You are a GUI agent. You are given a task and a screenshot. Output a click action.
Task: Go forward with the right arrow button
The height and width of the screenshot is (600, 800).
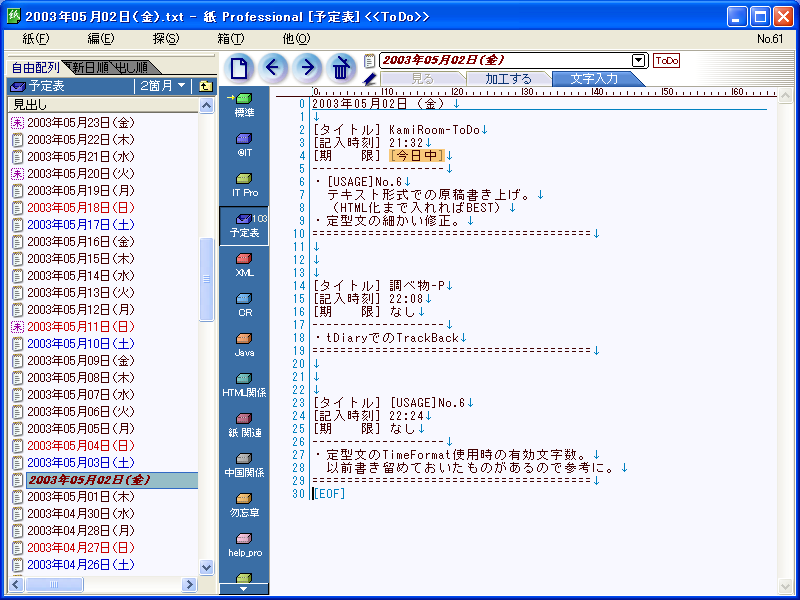tap(307, 68)
